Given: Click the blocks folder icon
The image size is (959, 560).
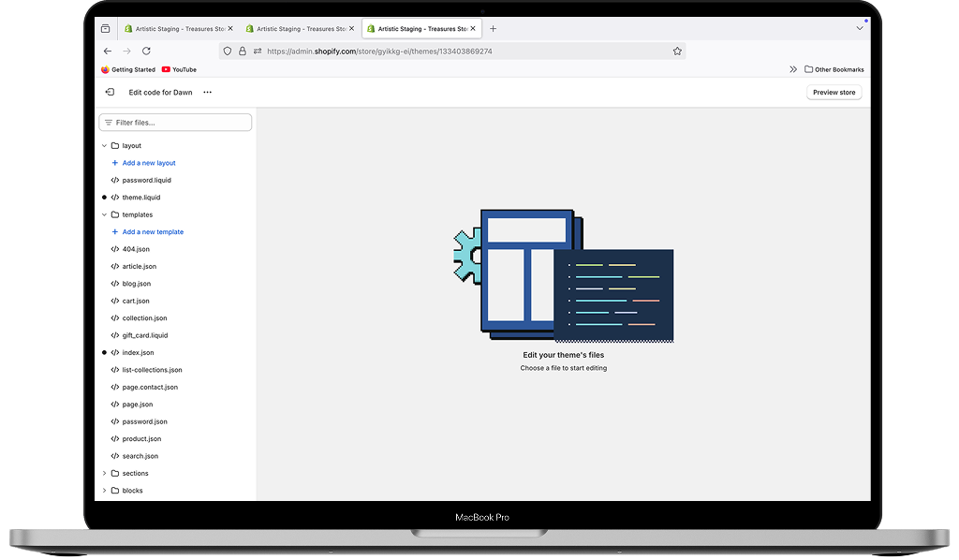Looking at the screenshot, I should coord(115,491).
